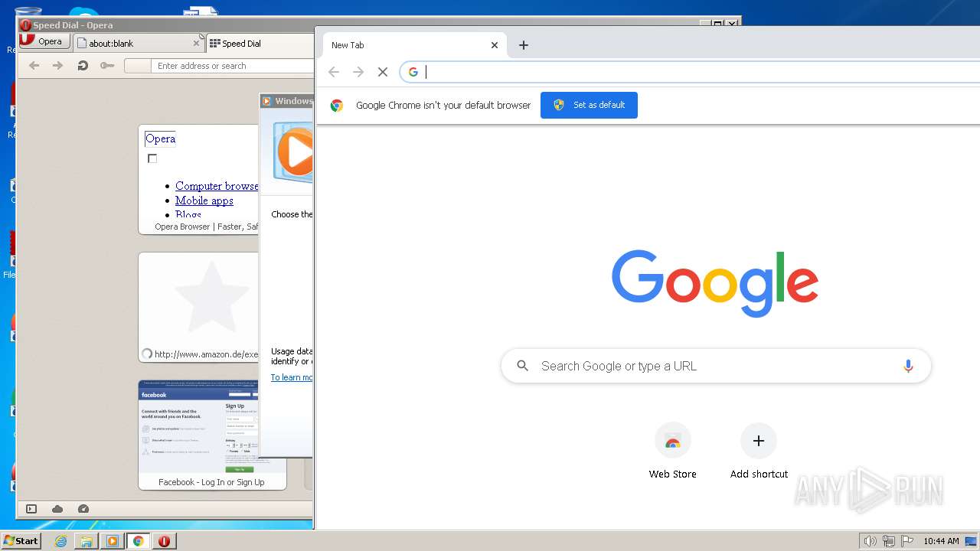The image size is (980, 551).
Task: Stop loading with Chrome's X button
Action: tap(383, 72)
